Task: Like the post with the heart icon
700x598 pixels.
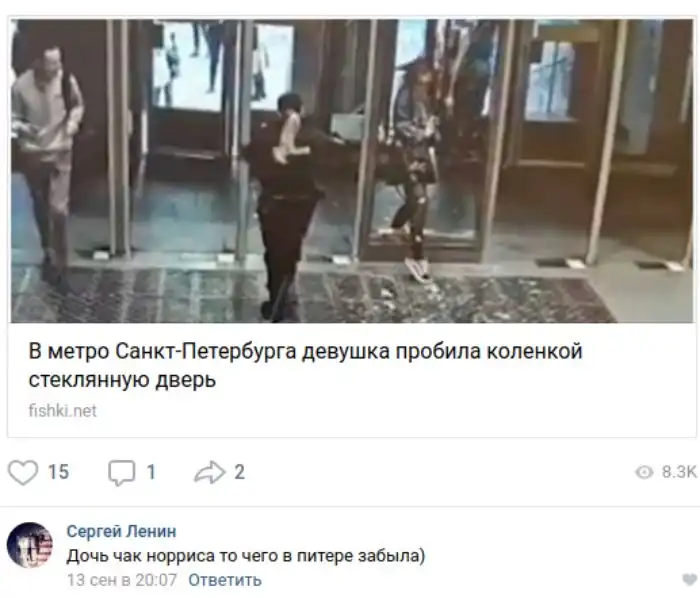Action: [x=23, y=472]
